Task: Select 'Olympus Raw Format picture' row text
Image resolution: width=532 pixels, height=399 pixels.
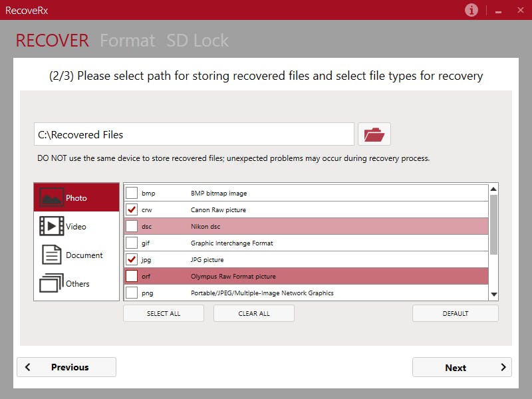Action: point(233,277)
